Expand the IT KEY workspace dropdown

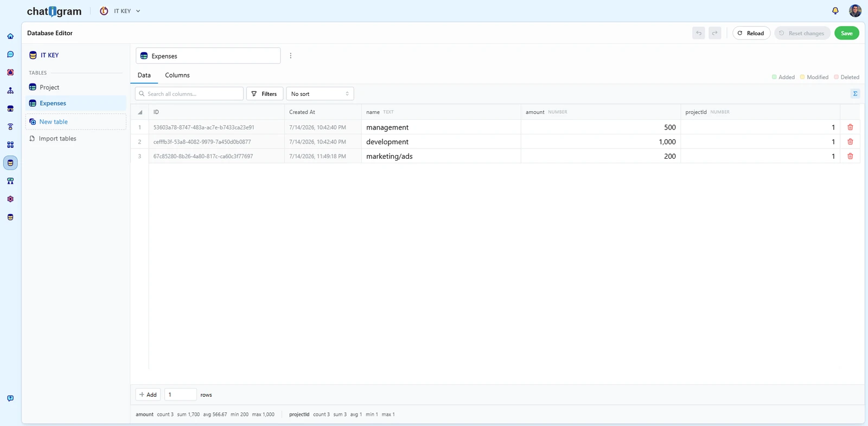point(120,11)
